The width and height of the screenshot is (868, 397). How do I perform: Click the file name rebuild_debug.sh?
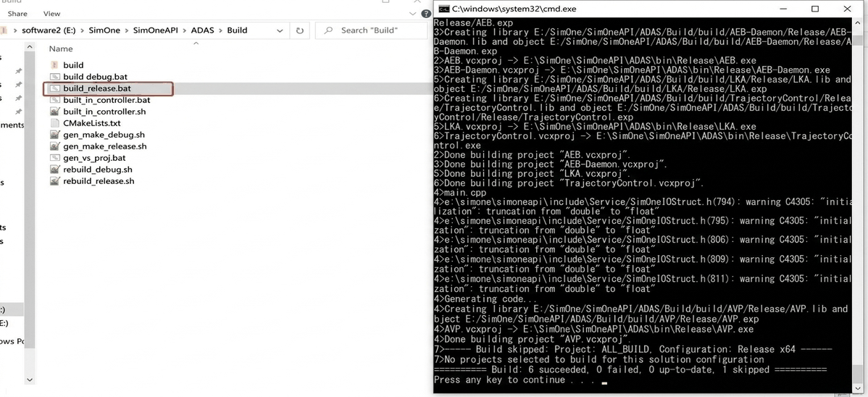coord(97,170)
